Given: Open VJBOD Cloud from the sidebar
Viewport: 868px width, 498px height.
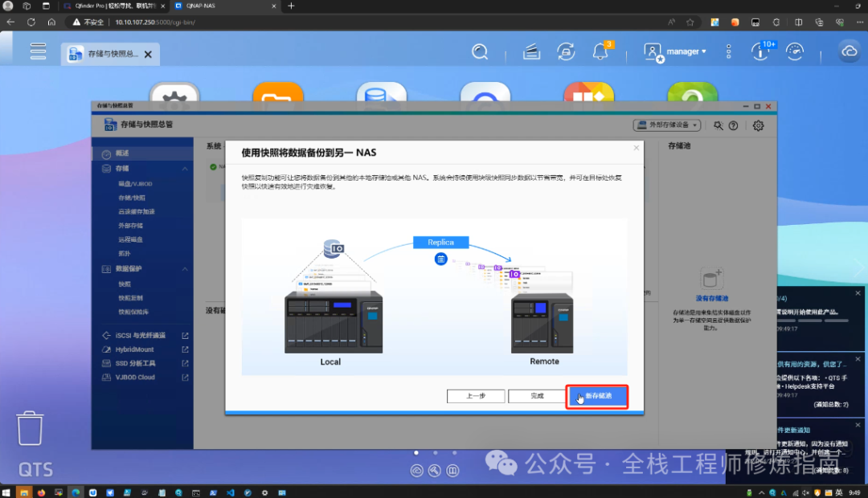Looking at the screenshot, I should (x=135, y=377).
